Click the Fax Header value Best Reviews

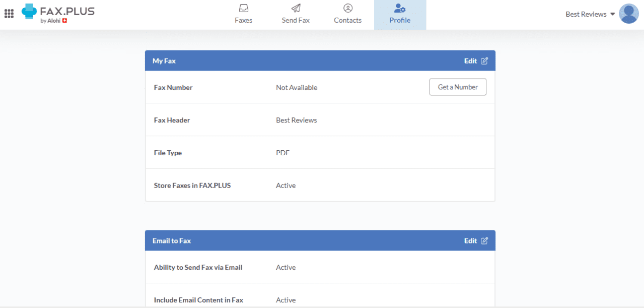[296, 120]
